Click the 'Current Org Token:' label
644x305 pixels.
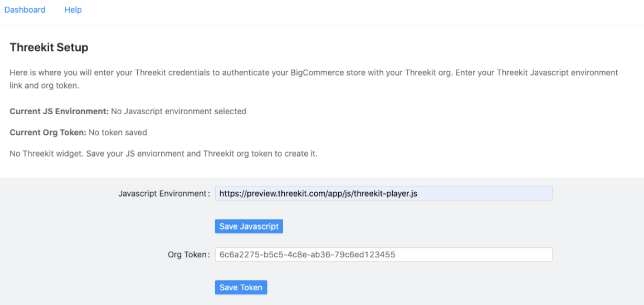pos(48,133)
